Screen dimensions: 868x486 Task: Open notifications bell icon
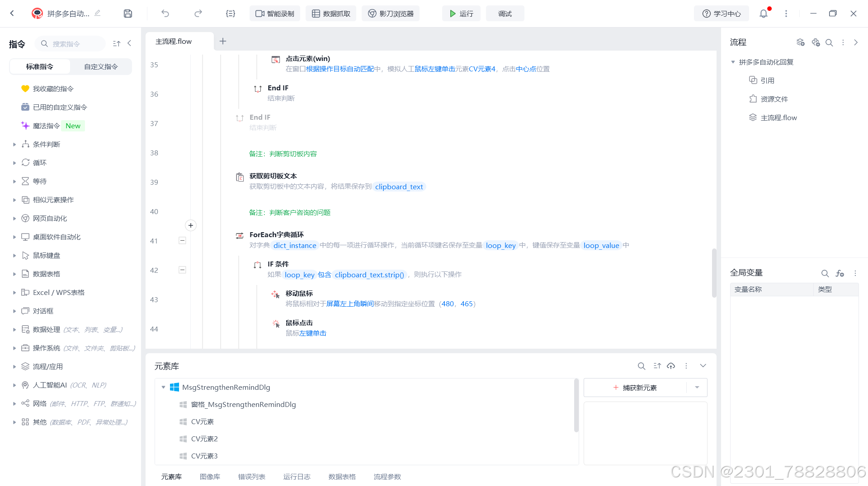click(x=764, y=14)
